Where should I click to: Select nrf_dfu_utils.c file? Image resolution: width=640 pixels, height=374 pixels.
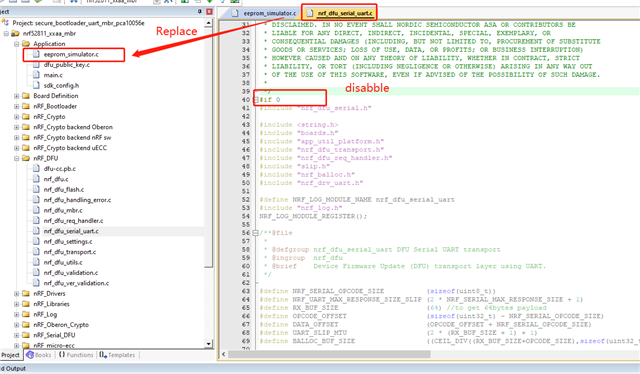pyautogui.click(x=63, y=263)
